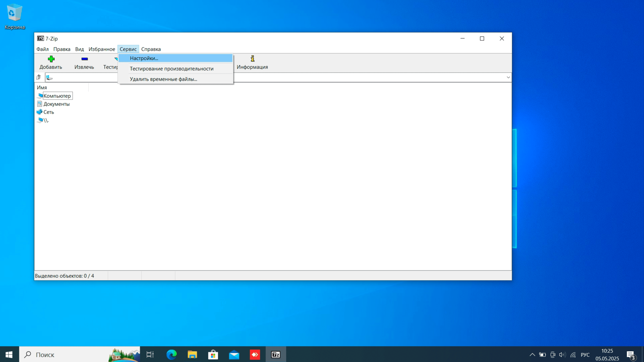The height and width of the screenshot is (362, 644).
Task: Click the status text Выделено объектов: 0 / 4
Action: pos(65,276)
